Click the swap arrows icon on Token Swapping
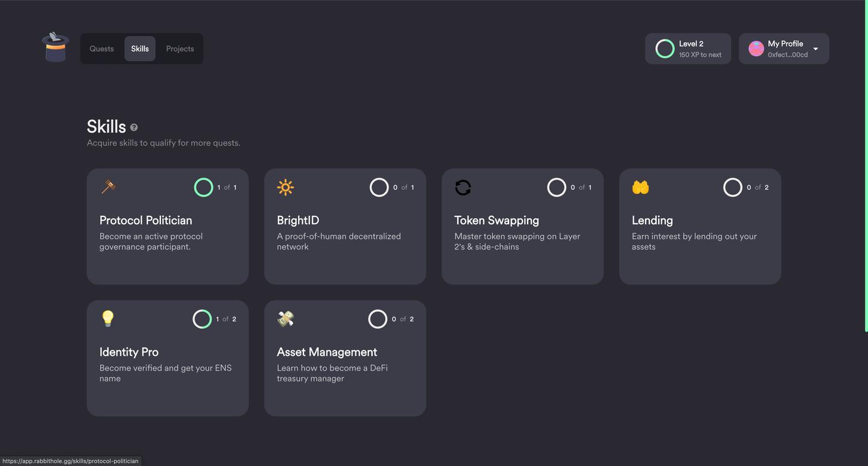The image size is (868, 466). tap(463, 187)
